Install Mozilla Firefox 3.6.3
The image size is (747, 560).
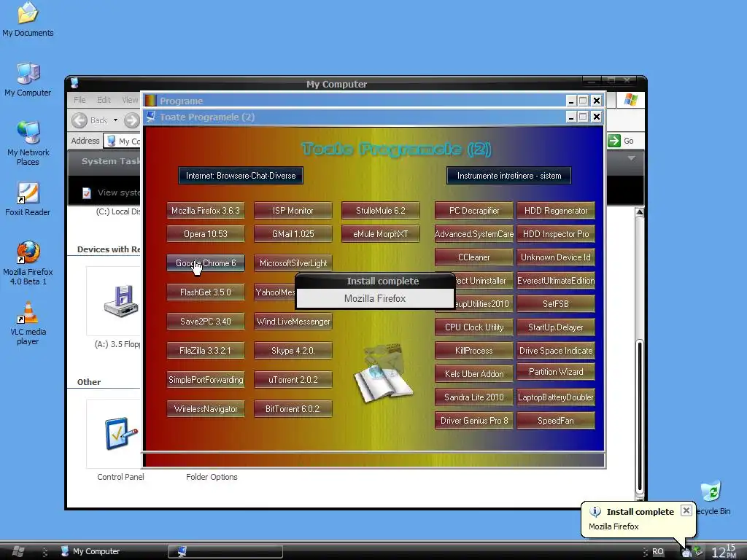206,211
